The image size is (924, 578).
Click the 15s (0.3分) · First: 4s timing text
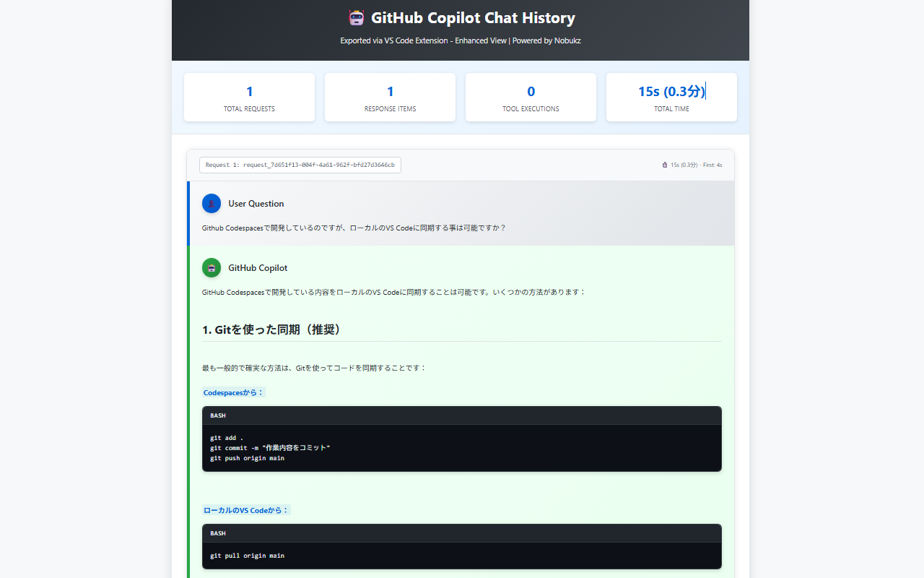pos(696,165)
